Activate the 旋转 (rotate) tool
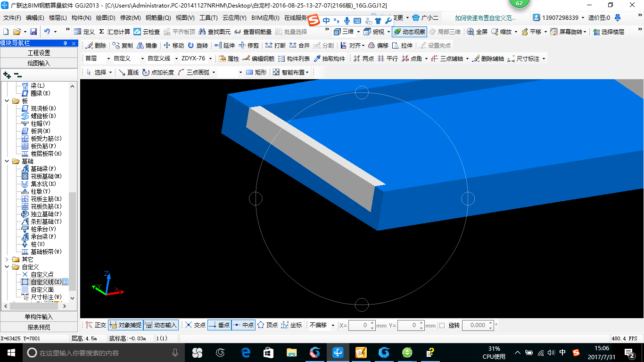The image size is (644, 362). [x=198, y=46]
